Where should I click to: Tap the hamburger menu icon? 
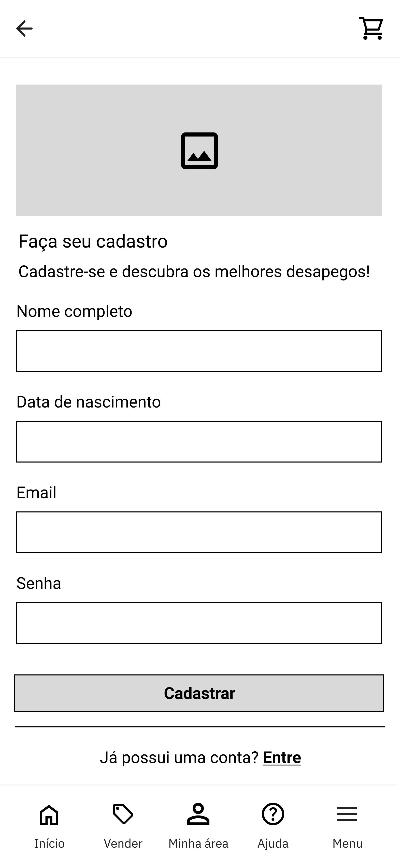(x=347, y=814)
